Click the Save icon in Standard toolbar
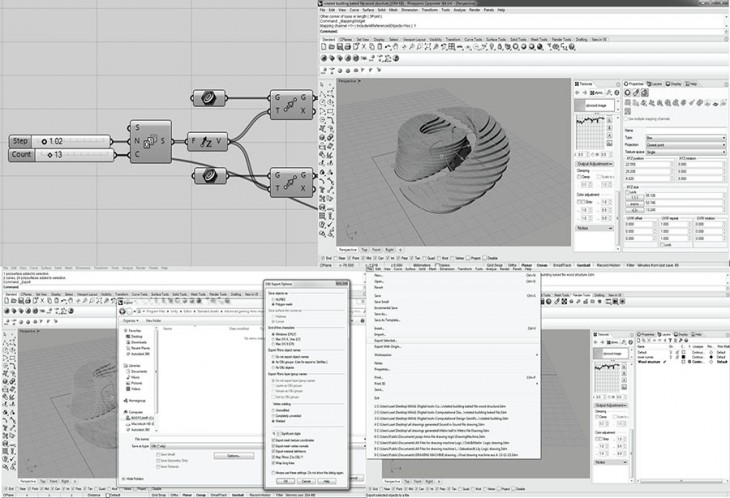Viewport: 730px width, 498px height. (340, 46)
